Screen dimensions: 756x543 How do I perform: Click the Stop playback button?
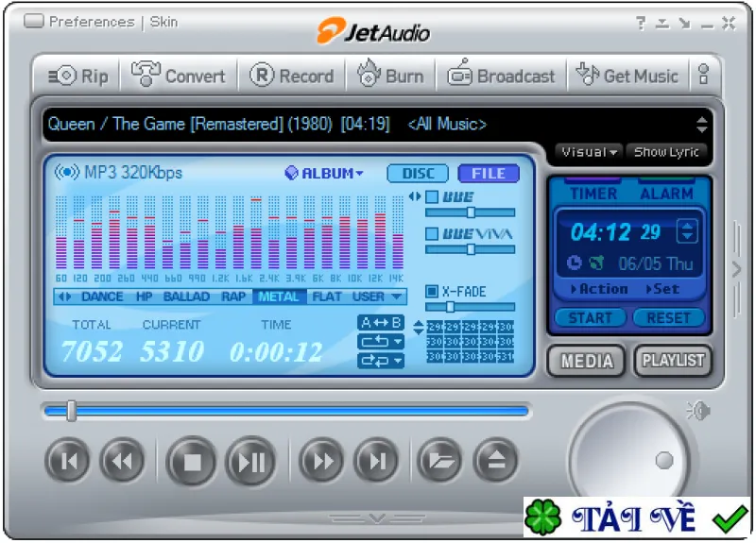click(192, 461)
